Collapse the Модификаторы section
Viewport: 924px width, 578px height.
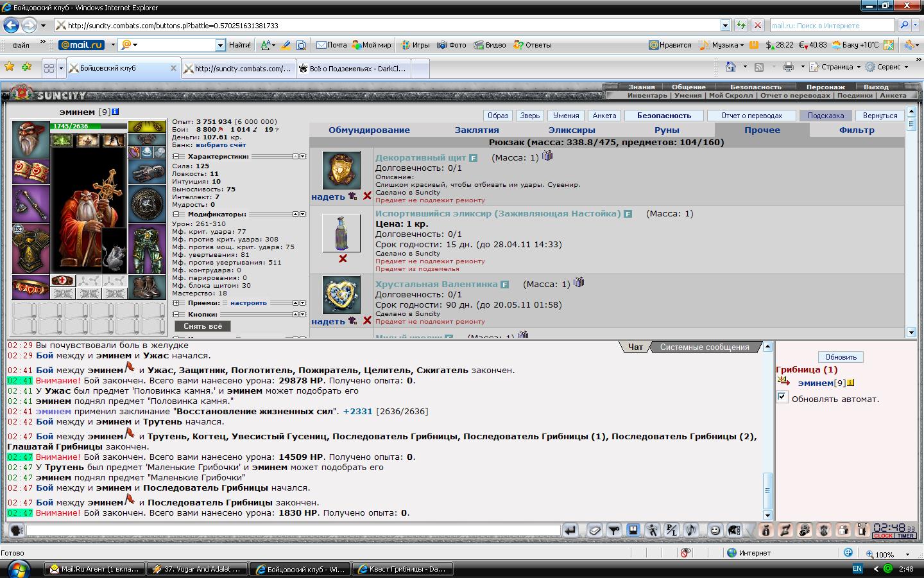(x=176, y=214)
